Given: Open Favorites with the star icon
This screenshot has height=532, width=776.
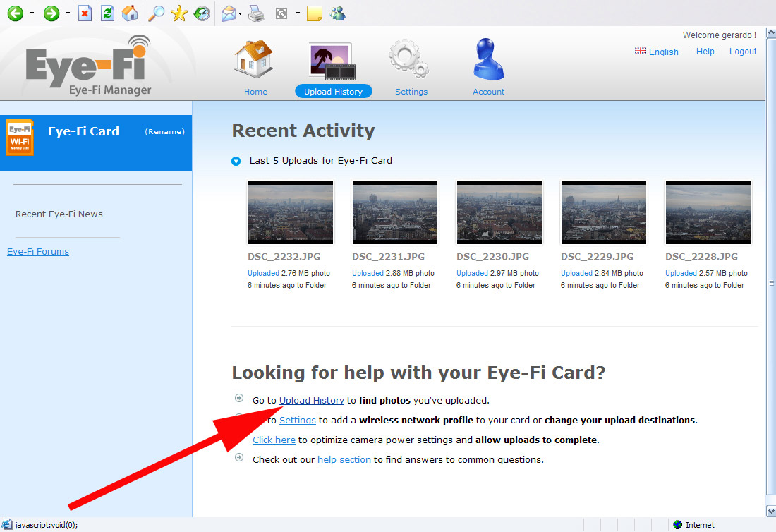Looking at the screenshot, I should [x=178, y=13].
